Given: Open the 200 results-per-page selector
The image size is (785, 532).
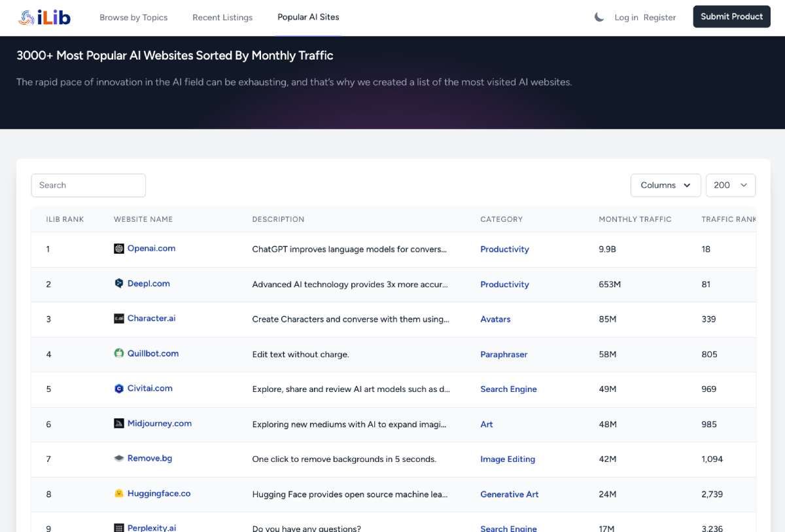Looking at the screenshot, I should pyautogui.click(x=730, y=185).
